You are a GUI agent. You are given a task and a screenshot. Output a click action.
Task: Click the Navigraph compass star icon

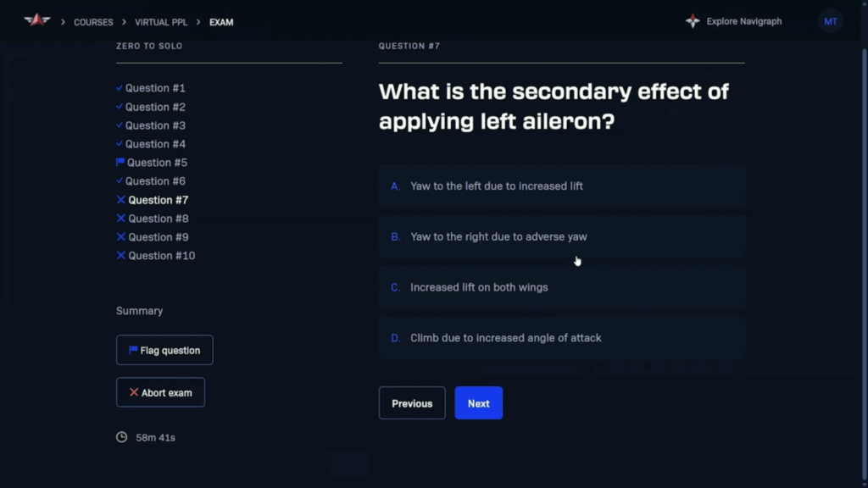693,21
